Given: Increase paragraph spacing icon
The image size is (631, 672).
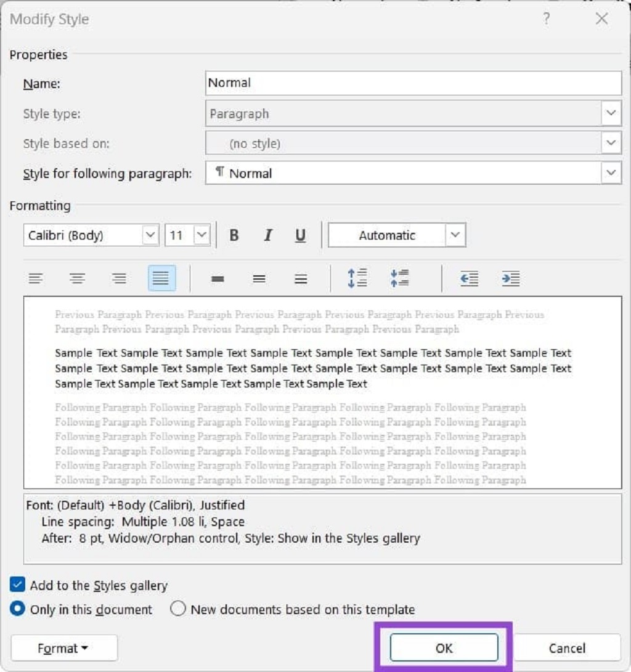Looking at the screenshot, I should tap(357, 278).
